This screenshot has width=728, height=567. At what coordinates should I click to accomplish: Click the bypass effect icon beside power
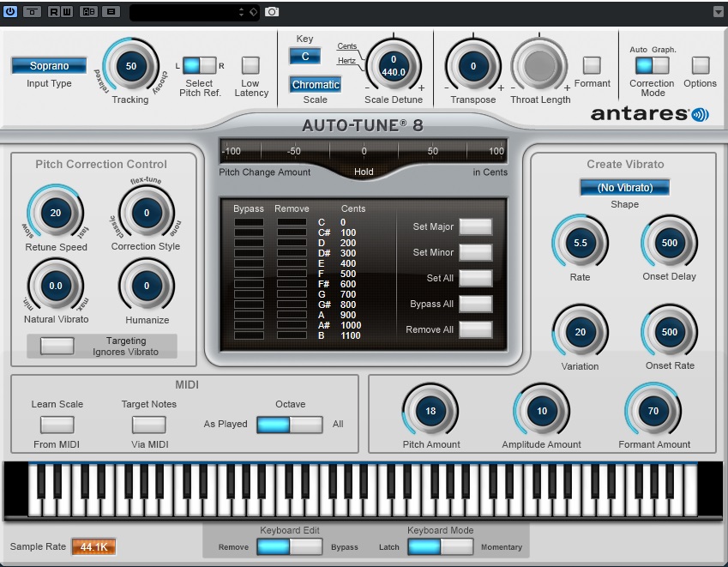coord(32,11)
